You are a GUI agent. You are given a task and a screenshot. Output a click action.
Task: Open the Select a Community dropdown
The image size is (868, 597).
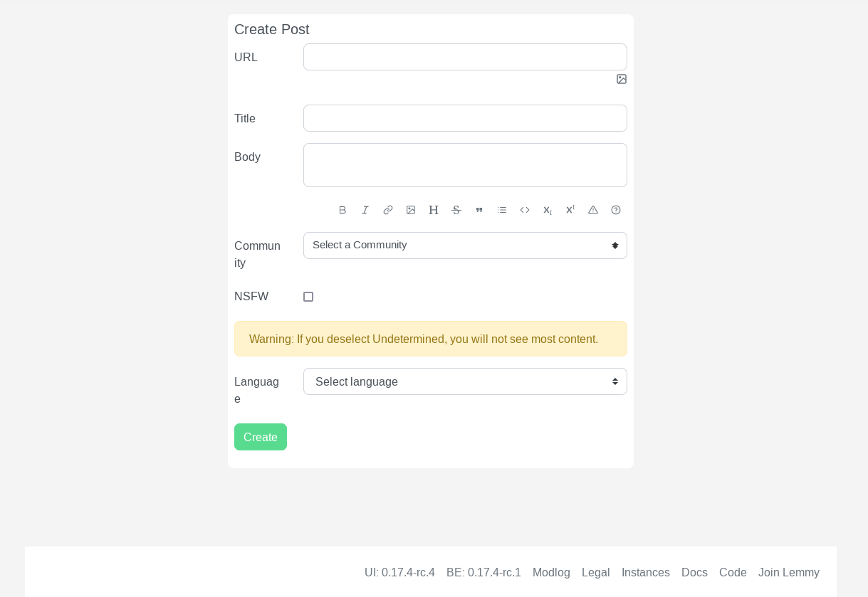coord(465,245)
